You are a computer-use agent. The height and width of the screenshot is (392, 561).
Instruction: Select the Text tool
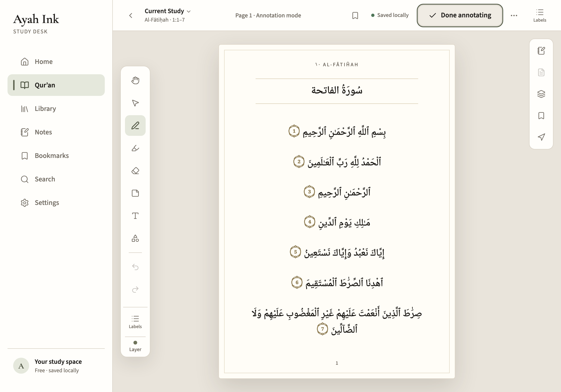click(x=135, y=216)
